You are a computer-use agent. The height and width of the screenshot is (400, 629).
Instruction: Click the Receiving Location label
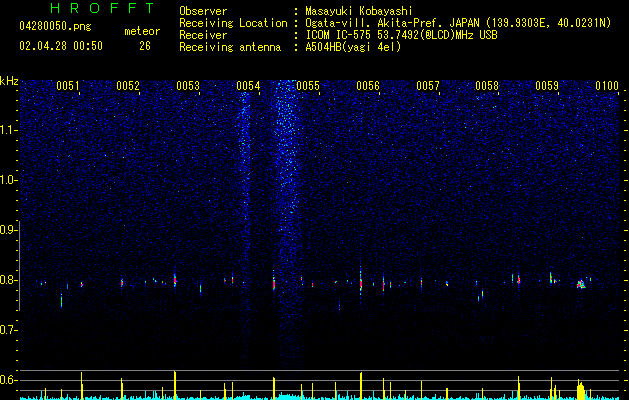click(x=233, y=23)
